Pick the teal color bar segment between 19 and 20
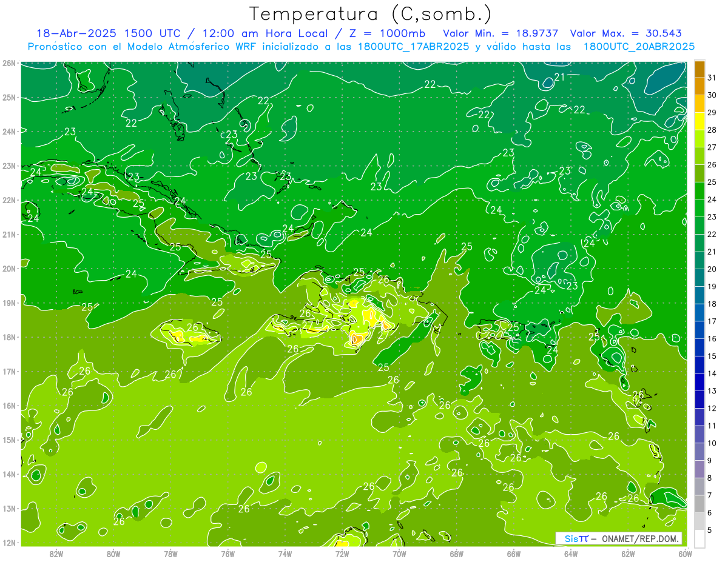The height and width of the screenshot is (562, 728). coord(699,278)
